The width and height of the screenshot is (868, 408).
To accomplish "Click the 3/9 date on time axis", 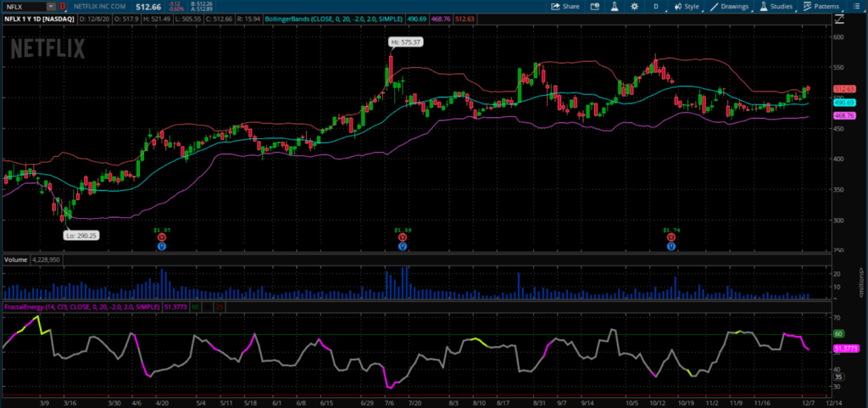I will [x=46, y=403].
